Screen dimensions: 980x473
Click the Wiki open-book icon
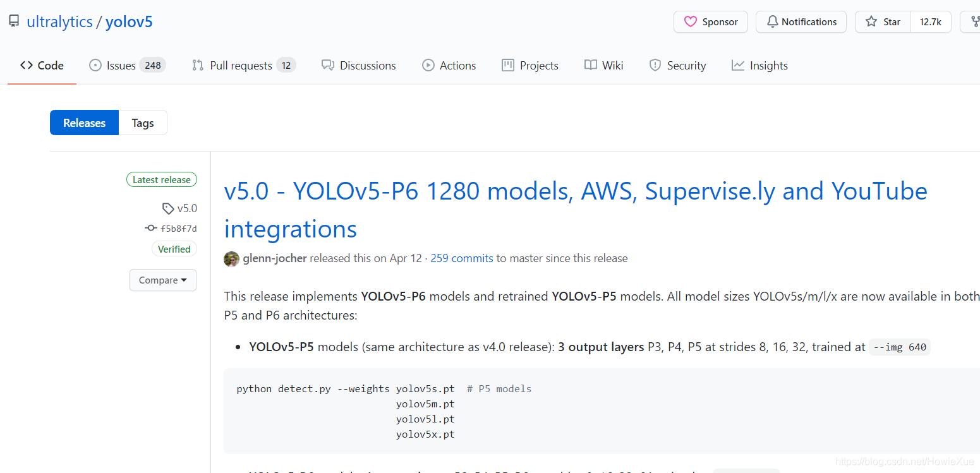click(x=591, y=65)
